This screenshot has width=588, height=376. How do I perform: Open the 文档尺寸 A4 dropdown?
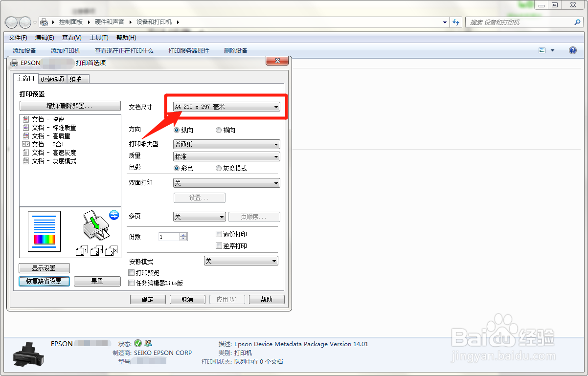pyautogui.click(x=226, y=107)
